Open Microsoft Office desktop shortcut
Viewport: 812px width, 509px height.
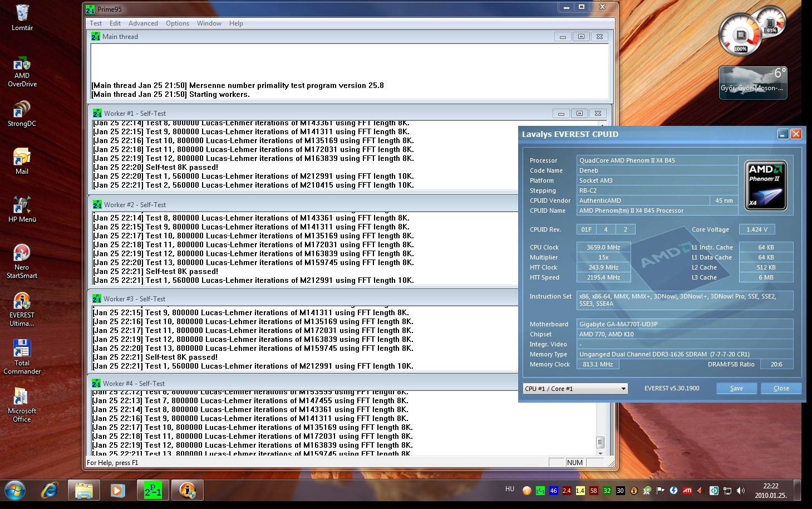coord(22,405)
